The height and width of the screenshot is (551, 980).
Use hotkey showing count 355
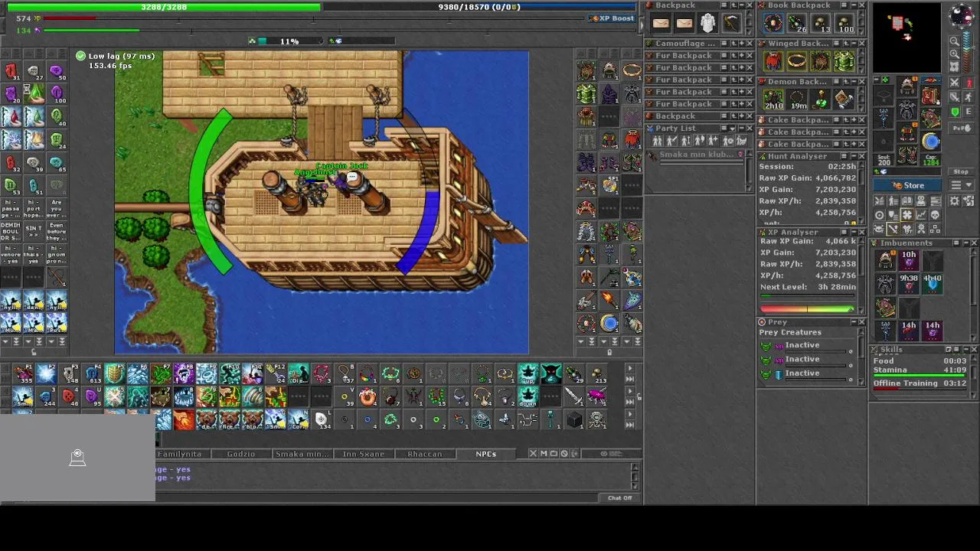(x=23, y=374)
